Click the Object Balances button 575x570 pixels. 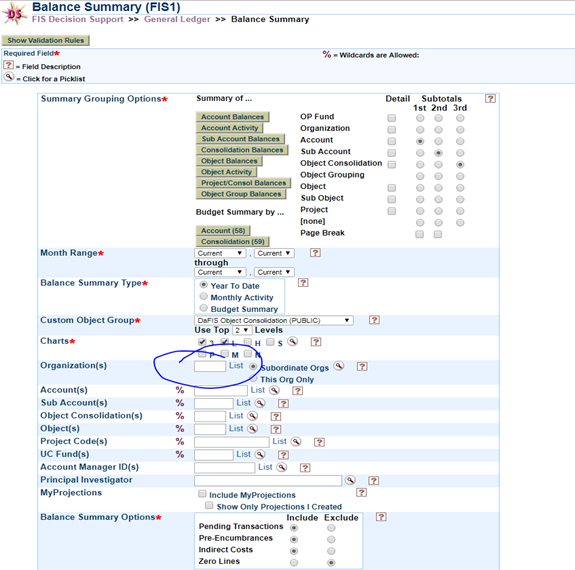(x=229, y=161)
